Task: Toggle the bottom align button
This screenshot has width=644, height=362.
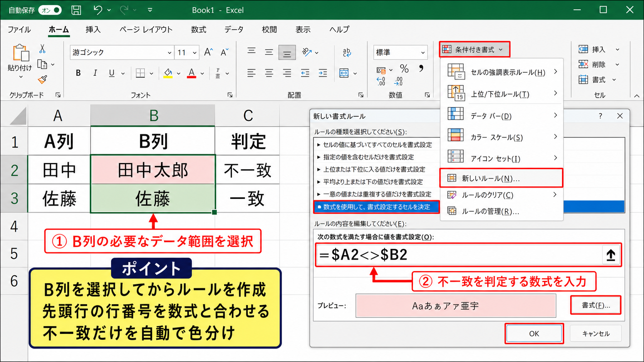Action: (x=287, y=53)
